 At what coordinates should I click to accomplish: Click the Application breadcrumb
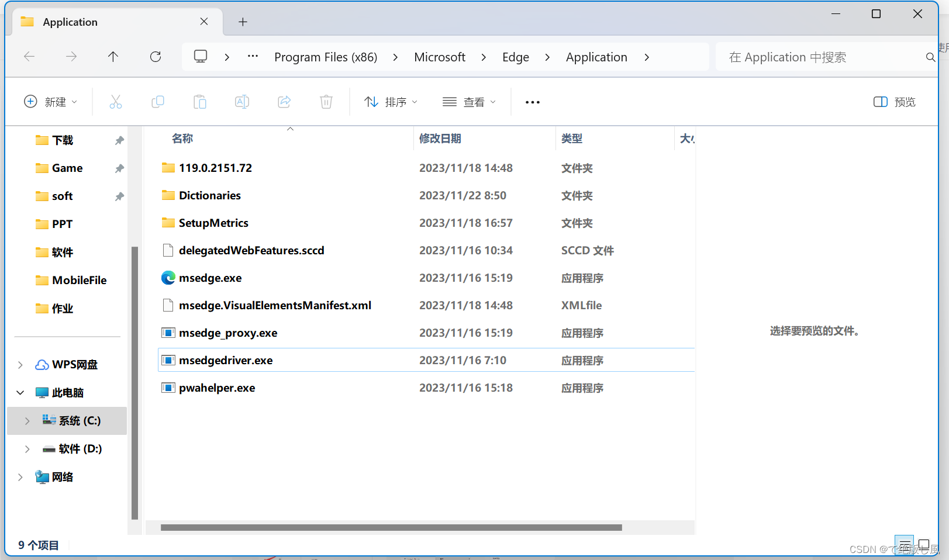pyautogui.click(x=596, y=57)
